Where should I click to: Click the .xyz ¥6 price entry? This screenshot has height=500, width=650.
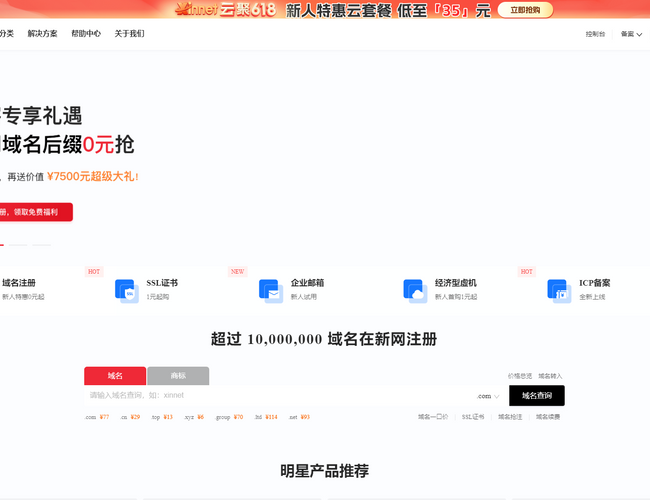(x=194, y=417)
